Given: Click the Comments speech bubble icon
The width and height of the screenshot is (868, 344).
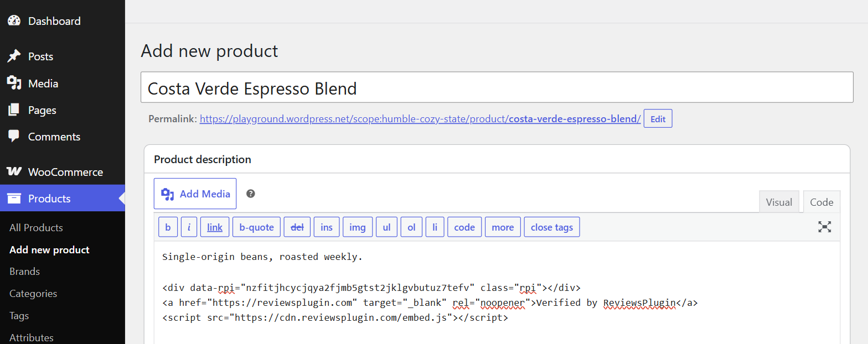Looking at the screenshot, I should tap(14, 137).
